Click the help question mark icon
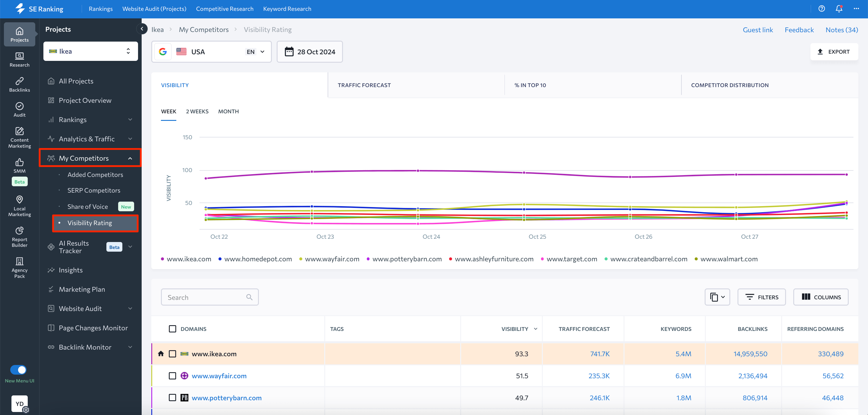The height and width of the screenshot is (415, 868). [x=822, y=9]
